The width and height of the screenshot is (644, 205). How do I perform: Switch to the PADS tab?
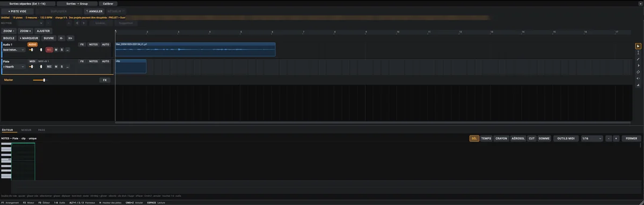(x=41, y=130)
